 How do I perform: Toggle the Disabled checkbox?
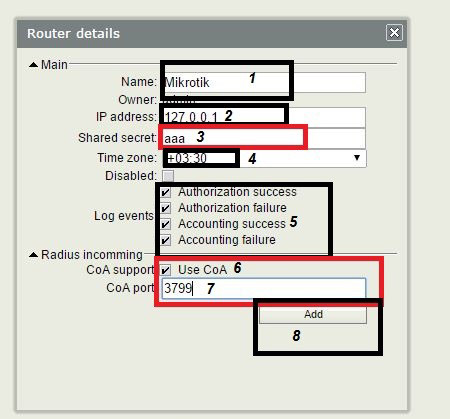coord(168,176)
